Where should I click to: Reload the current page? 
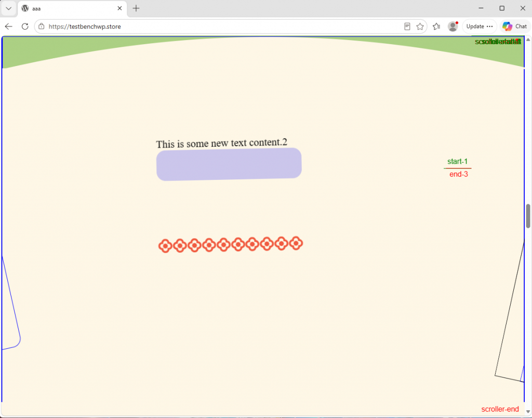coord(25,27)
